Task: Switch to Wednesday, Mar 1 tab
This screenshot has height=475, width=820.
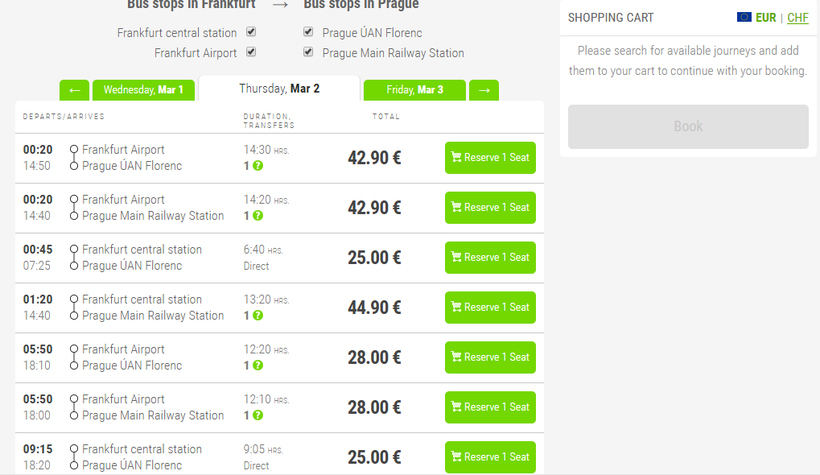Action: tap(143, 90)
